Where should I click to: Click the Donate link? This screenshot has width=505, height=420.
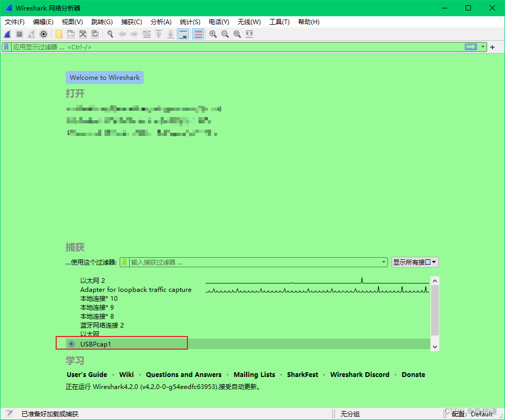click(413, 374)
